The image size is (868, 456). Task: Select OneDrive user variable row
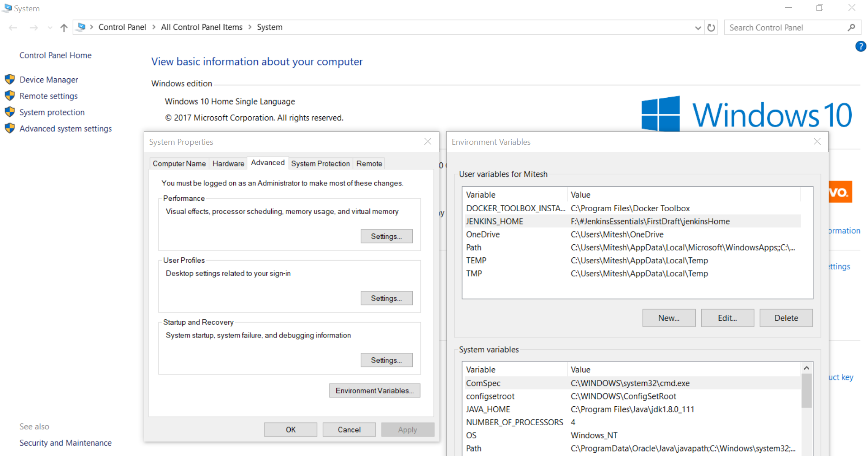point(633,234)
